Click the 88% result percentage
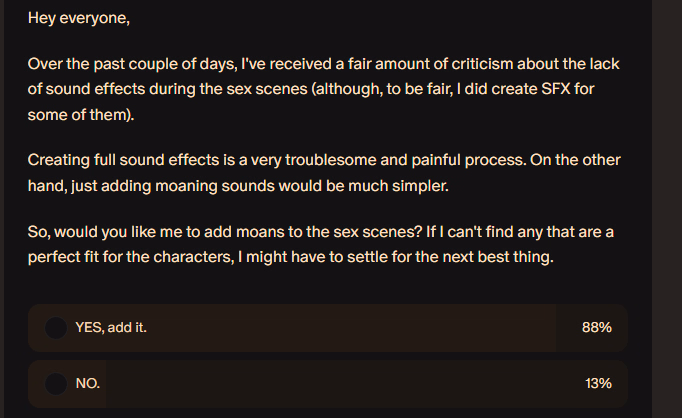The width and height of the screenshot is (682, 418). [596, 328]
